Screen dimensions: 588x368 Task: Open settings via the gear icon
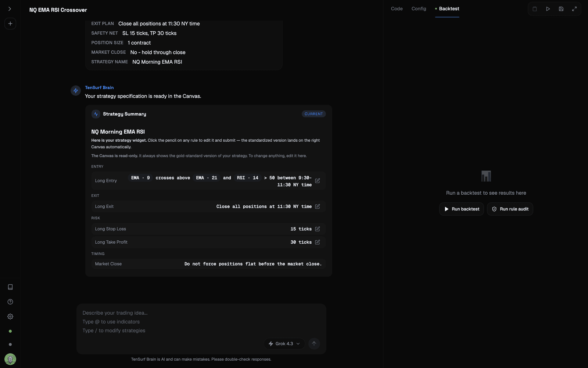10,316
